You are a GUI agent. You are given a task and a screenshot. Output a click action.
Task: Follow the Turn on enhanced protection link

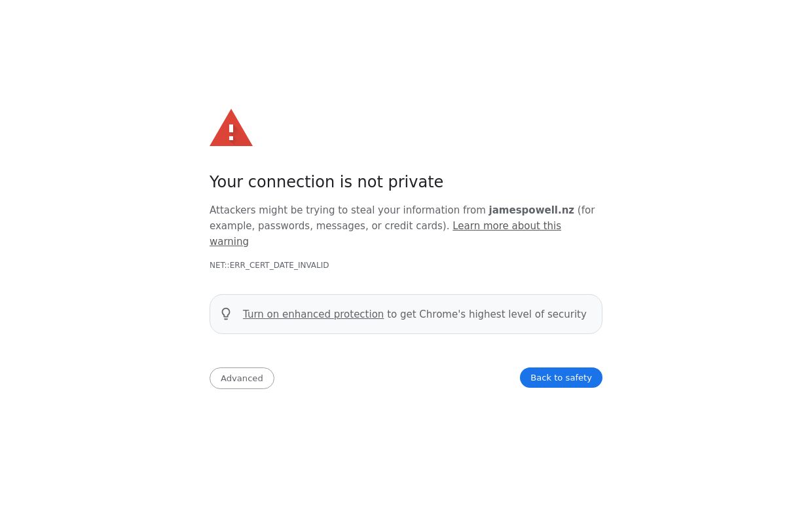pyautogui.click(x=313, y=314)
